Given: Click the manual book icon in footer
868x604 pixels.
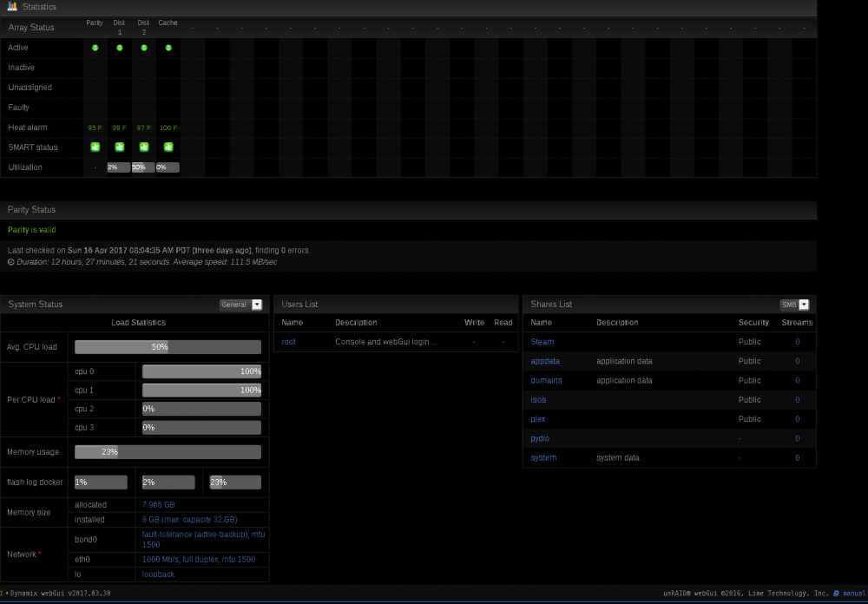Looking at the screenshot, I should click(x=836, y=593).
